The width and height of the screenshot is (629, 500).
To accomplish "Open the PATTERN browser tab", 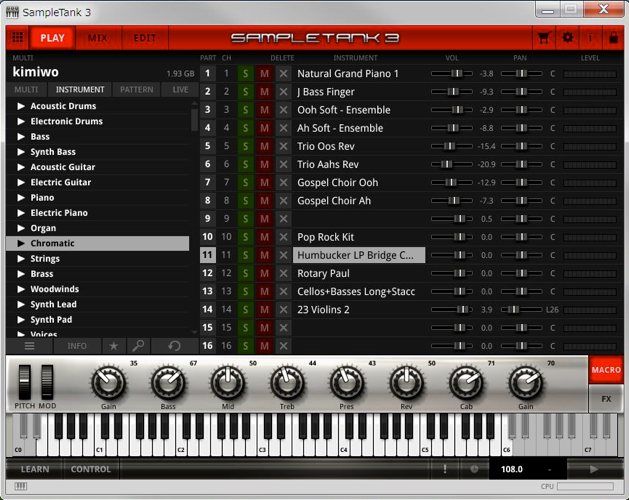I will coord(136,89).
